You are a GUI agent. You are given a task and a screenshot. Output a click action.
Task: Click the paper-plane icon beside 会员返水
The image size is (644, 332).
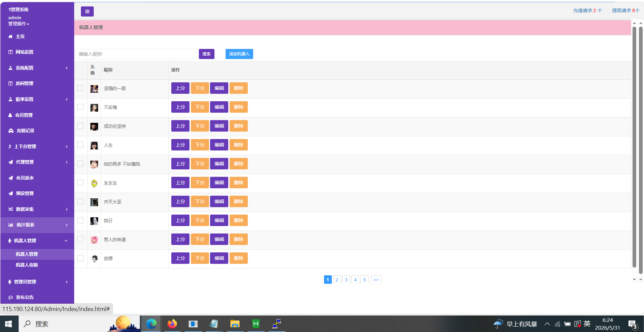coord(11,178)
